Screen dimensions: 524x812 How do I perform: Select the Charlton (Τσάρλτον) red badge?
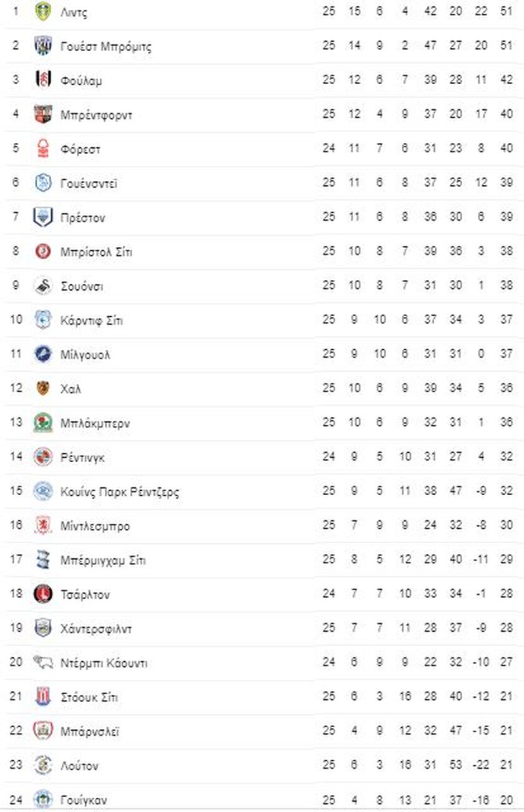coord(43,594)
